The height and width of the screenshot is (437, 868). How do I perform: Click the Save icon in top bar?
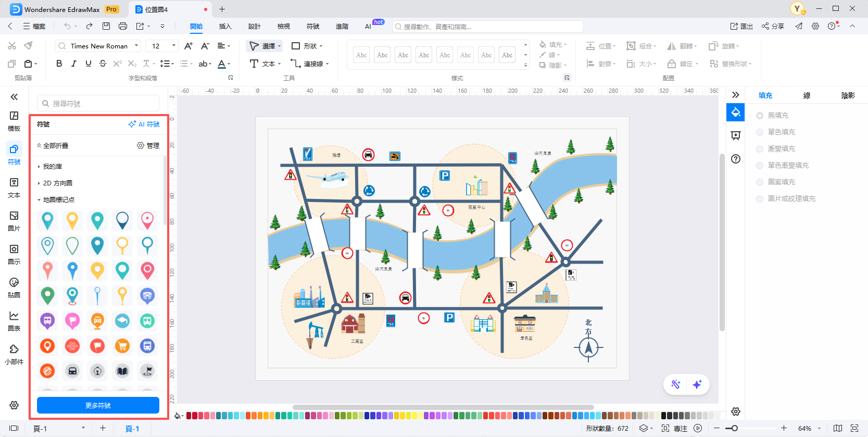(x=106, y=26)
